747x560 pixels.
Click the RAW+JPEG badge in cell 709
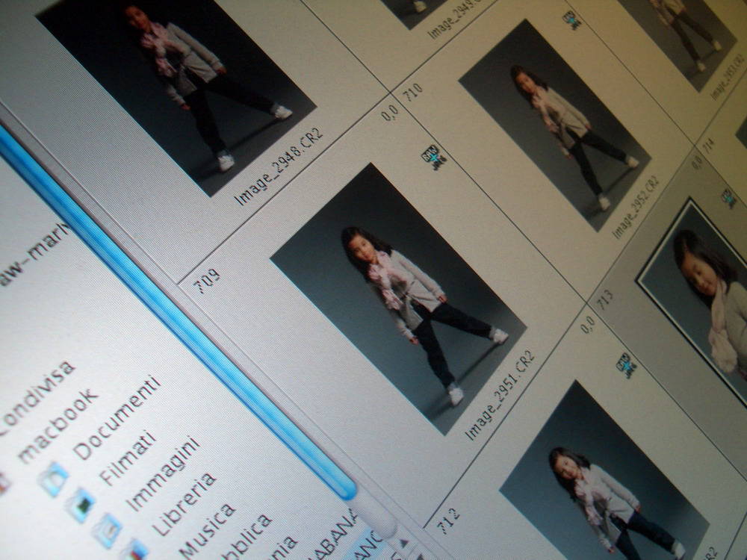tap(434, 157)
